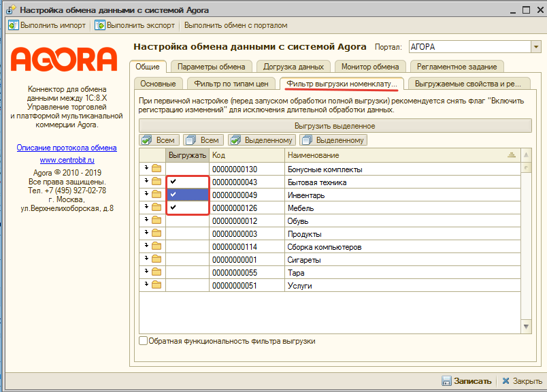This screenshot has height=392, width=547.
Task: Uncheck export checkbox for 'Бытовая техника'
Action: coord(173,182)
